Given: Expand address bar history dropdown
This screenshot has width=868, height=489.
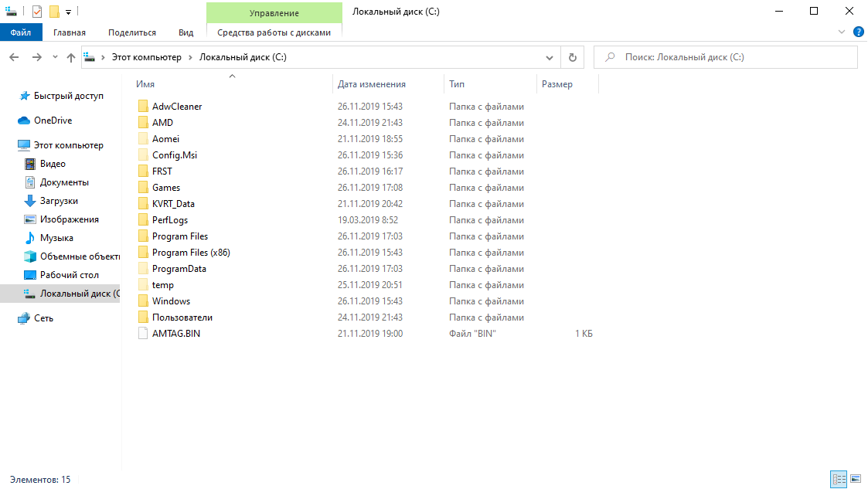Looking at the screenshot, I should 549,57.
